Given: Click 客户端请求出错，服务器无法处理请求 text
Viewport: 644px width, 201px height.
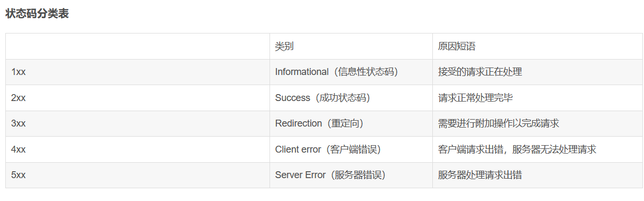Looking at the screenshot, I should 517,149.
